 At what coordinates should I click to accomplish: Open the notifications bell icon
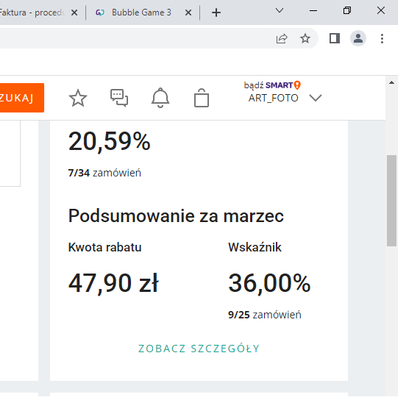point(160,98)
